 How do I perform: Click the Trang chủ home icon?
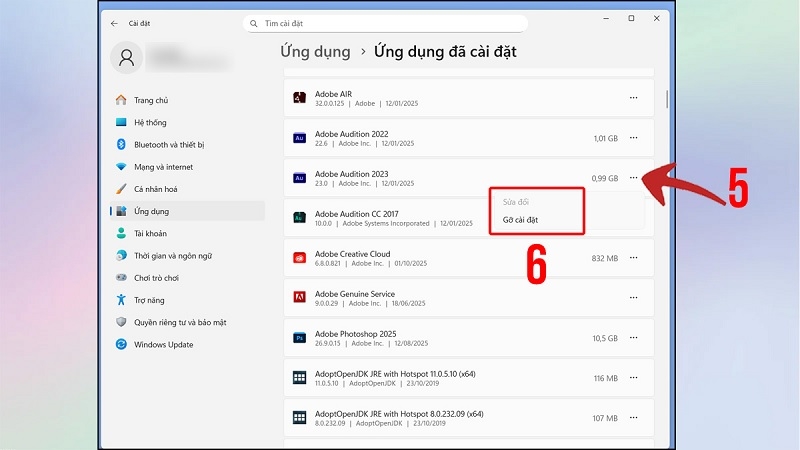pyautogui.click(x=121, y=99)
